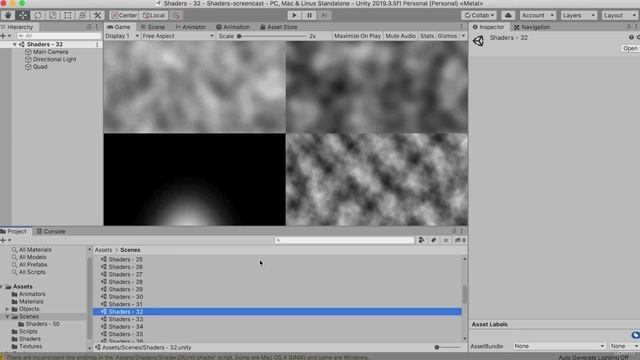This screenshot has height=360, width=640.
Task: Collapse Shaders - 32 scene in Hierarchy
Action: pos(15,44)
